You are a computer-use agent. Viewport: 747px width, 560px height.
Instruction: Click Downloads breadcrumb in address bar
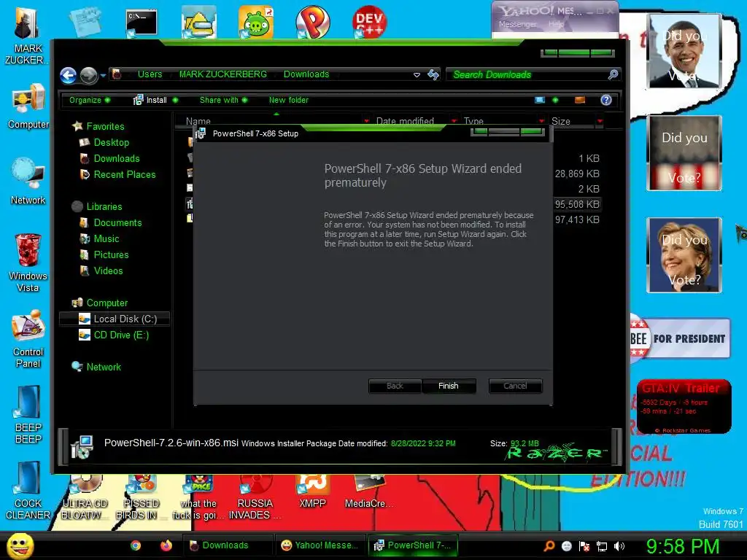[x=306, y=74]
